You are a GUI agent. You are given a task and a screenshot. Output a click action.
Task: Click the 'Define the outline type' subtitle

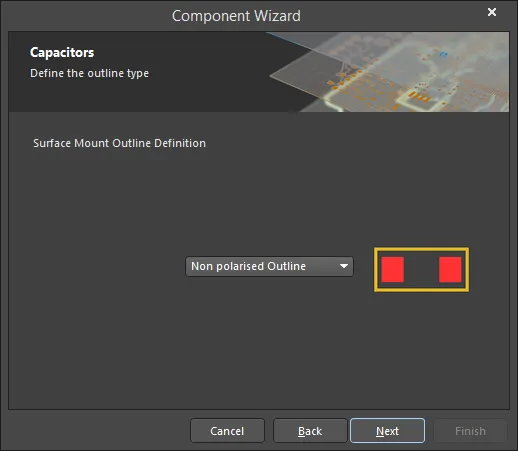89,73
